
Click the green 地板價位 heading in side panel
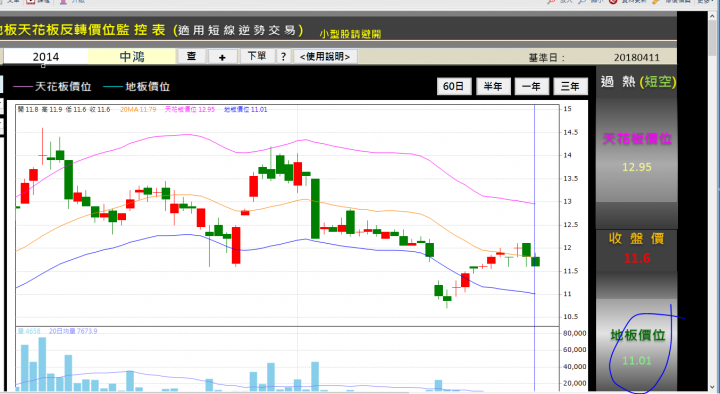click(638, 335)
